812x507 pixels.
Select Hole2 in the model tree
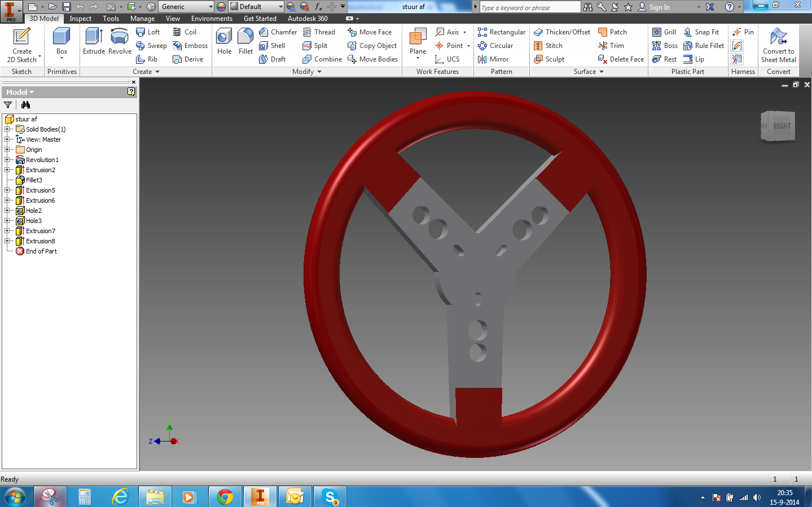[x=34, y=211]
